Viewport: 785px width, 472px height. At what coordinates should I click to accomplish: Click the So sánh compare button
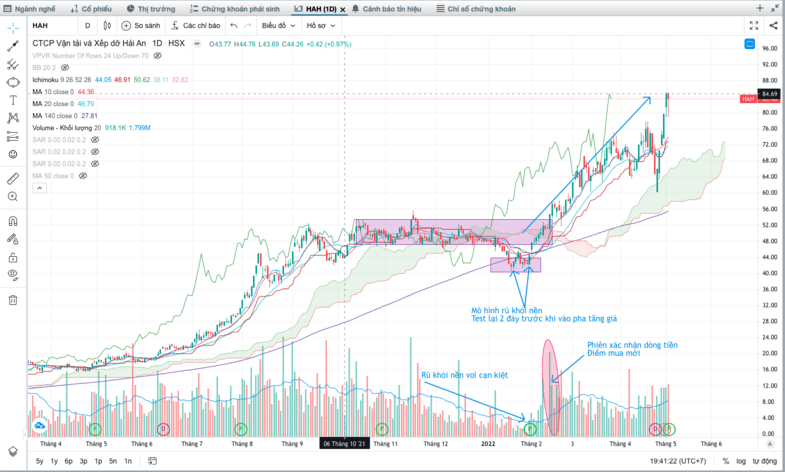(141, 26)
